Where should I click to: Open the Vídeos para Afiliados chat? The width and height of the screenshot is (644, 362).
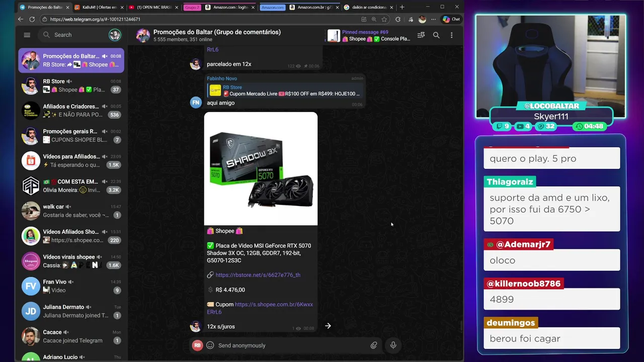pos(71,161)
